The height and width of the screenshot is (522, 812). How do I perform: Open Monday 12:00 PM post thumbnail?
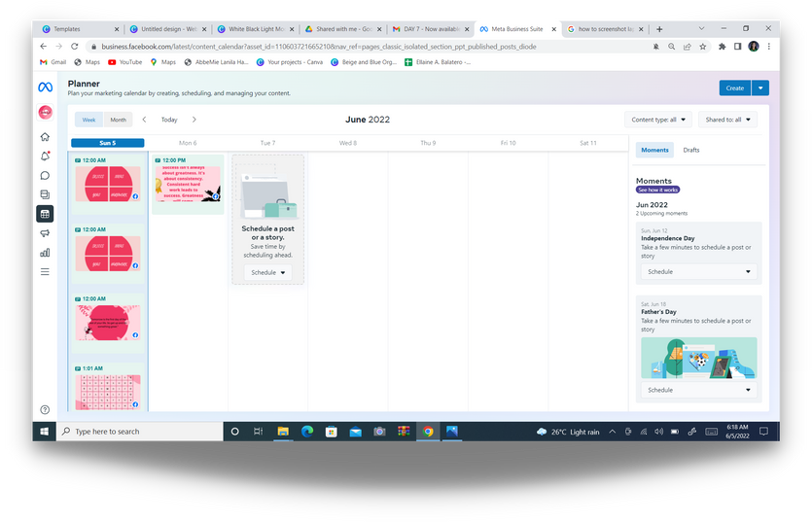point(188,184)
